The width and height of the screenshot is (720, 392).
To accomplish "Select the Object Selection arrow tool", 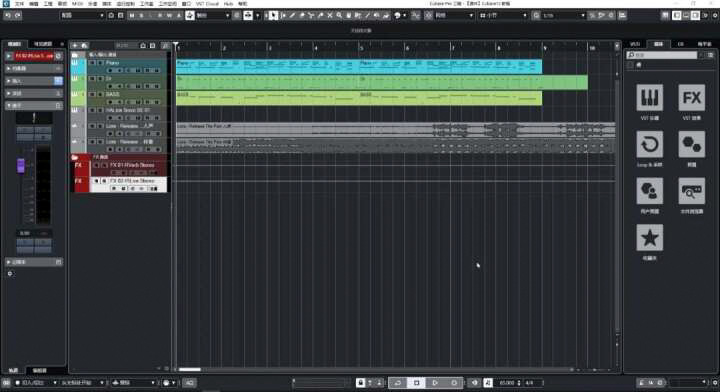I will [x=274, y=15].
